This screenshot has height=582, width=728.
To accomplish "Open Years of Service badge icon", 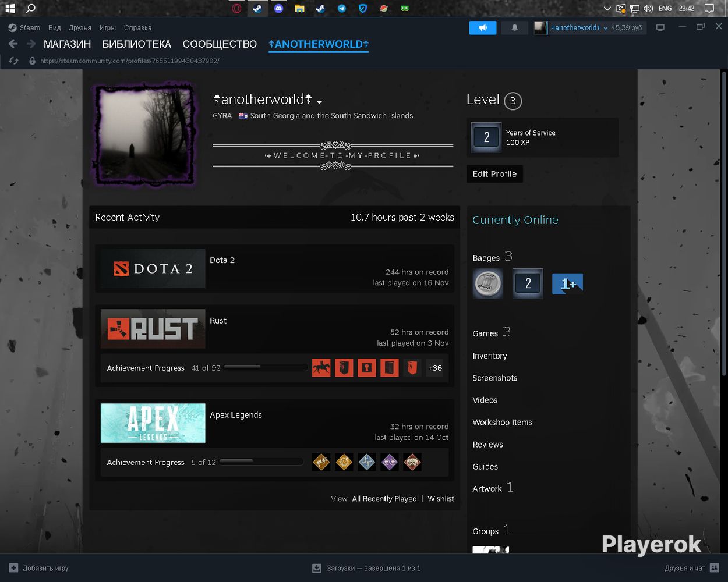I will (486, 137).
